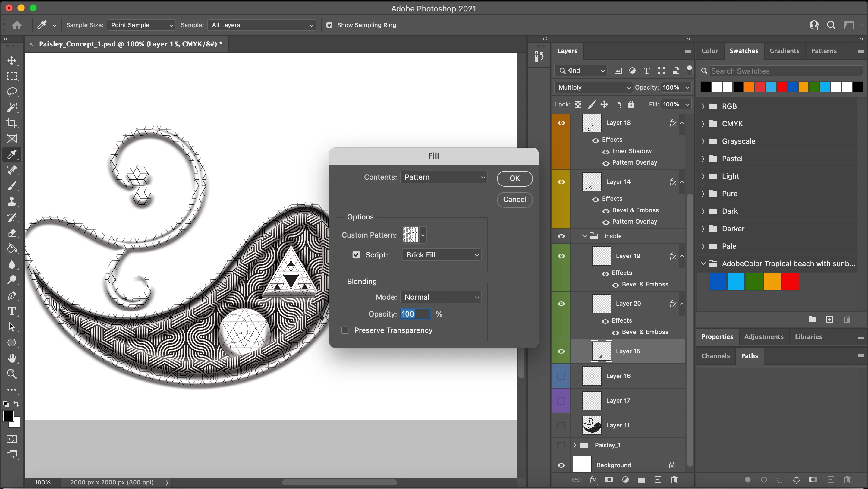Select the Clone Stamp tool

(12, 201)
